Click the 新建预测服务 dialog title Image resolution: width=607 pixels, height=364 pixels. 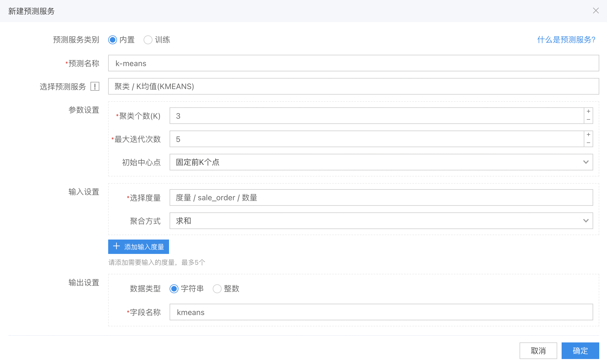(x=32, y=11)
